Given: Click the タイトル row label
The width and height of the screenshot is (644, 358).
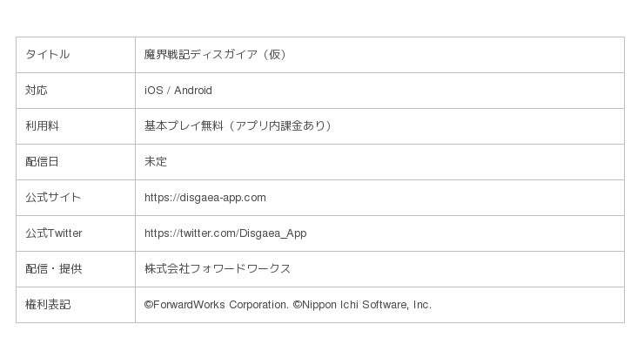Looking at the screenshot, I should pyautogui.click(x=47, y=55).
